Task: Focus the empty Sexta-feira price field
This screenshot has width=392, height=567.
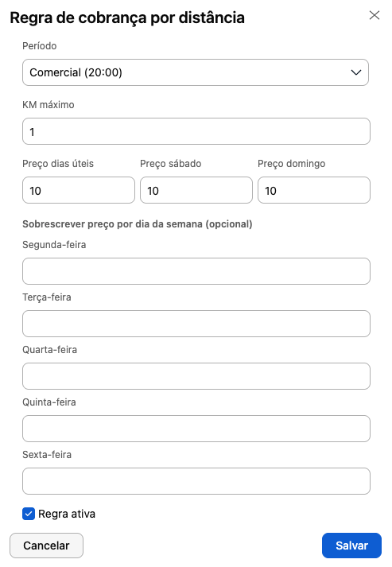Action: point(196,481)
